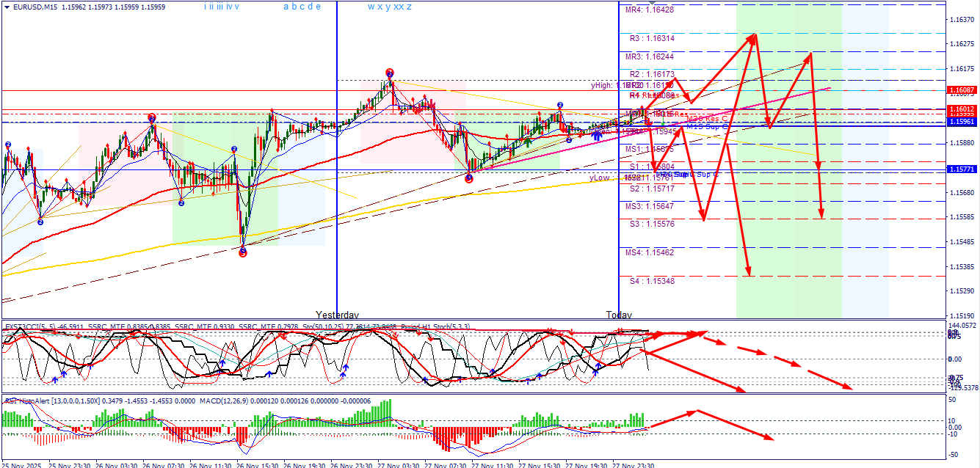Click 144.0572 on the oscillator scale
980x468 pixels.
[962, 325]
